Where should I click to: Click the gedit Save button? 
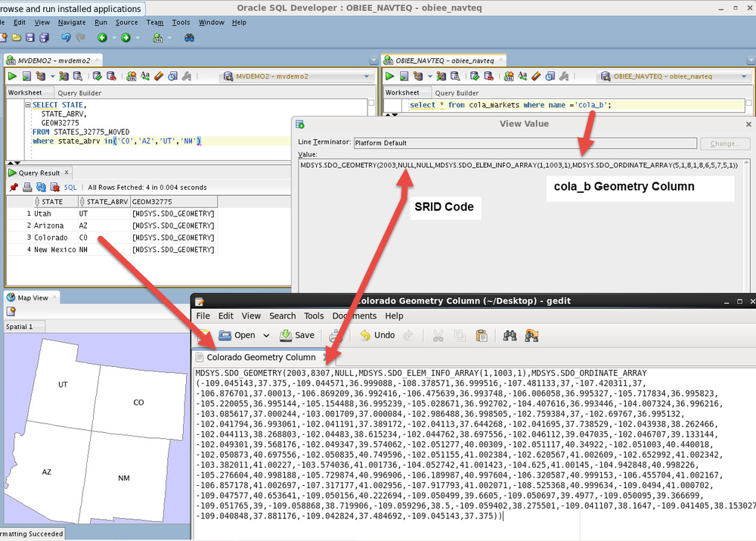tap(297, 335)
